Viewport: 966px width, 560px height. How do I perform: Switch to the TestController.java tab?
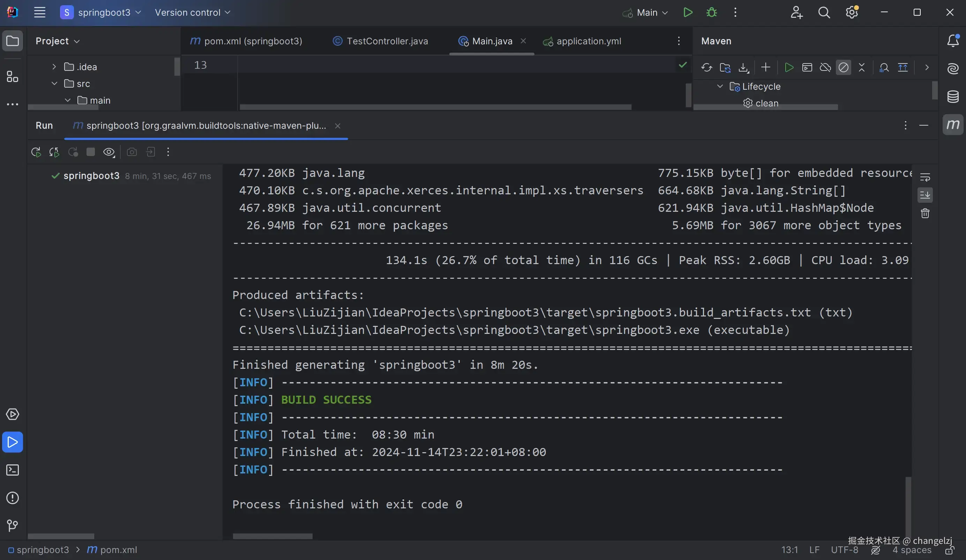pyautogui.click(x=387, y=41)
